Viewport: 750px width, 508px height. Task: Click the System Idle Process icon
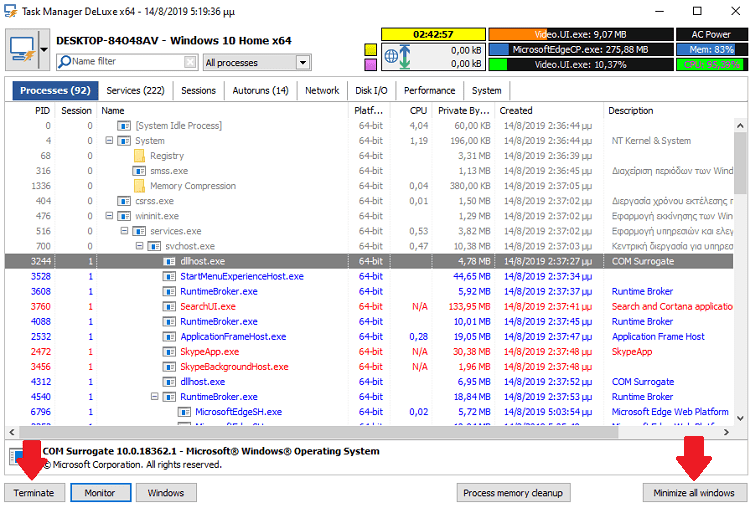[124, 126]
